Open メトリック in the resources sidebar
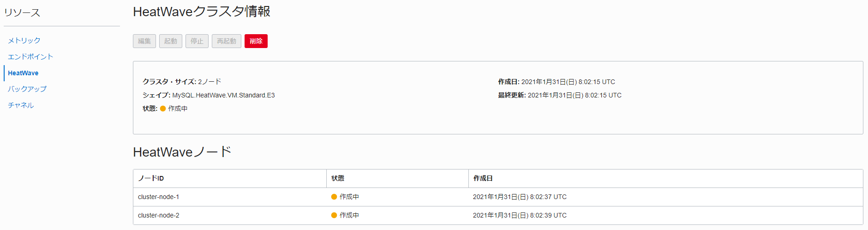 (x=24, y=41)
